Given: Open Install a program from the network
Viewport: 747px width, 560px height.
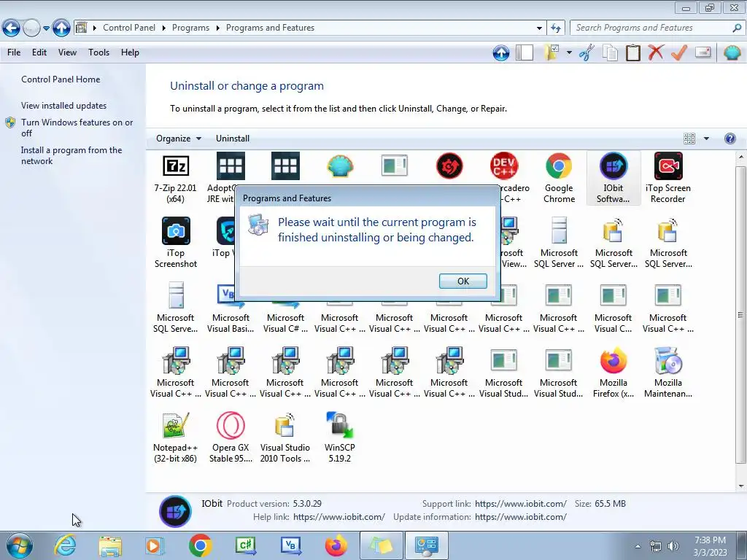Looking at the screenshot, I should [71, 156].
